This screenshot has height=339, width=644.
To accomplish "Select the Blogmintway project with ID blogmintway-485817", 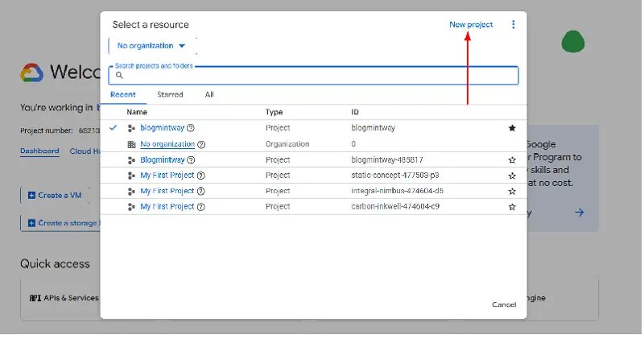I will 163,160.
